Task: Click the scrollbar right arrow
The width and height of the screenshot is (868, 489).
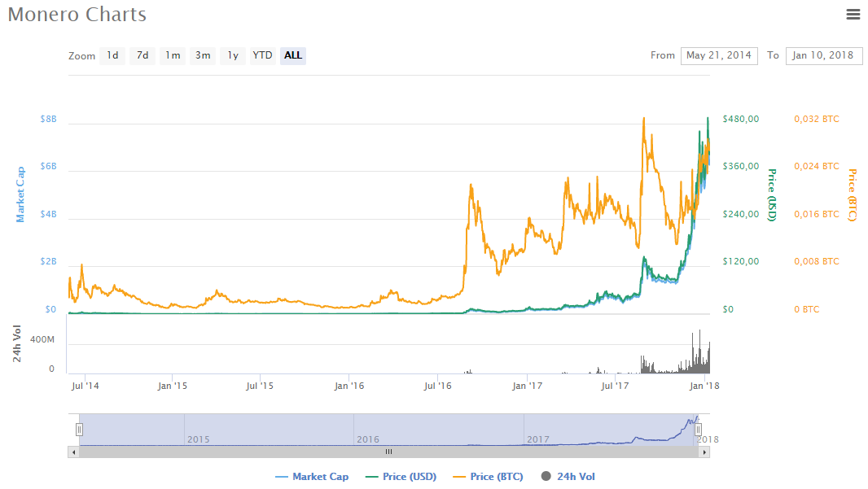Action: click(704, 452)
